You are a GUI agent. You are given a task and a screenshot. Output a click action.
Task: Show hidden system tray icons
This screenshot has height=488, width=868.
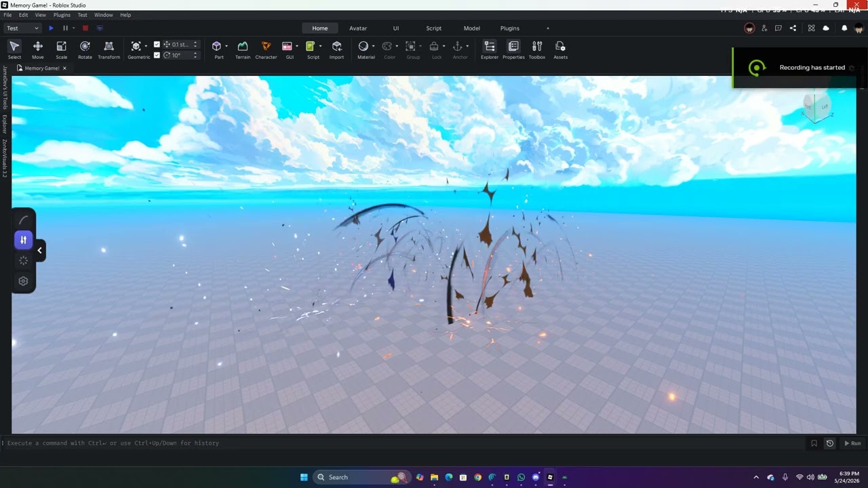click(x=756, y=477)
